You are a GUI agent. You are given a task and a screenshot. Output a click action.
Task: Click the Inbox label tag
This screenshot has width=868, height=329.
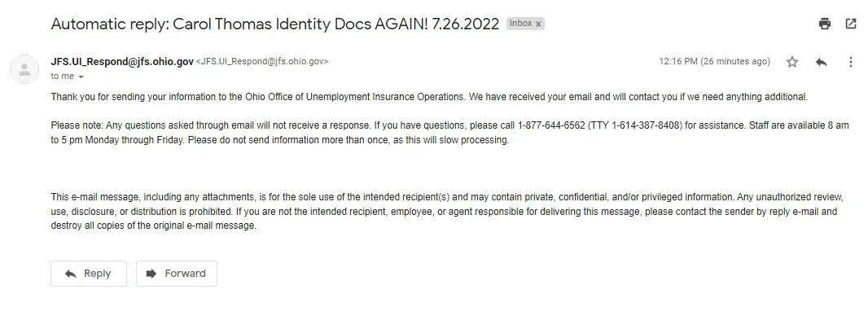[520, 24]
